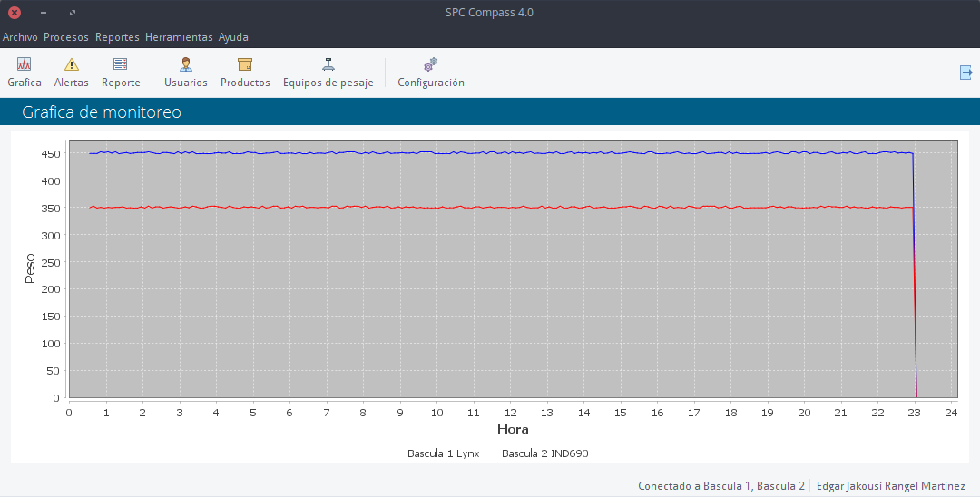Open the Ayuda menu

(x=233, y=37)
